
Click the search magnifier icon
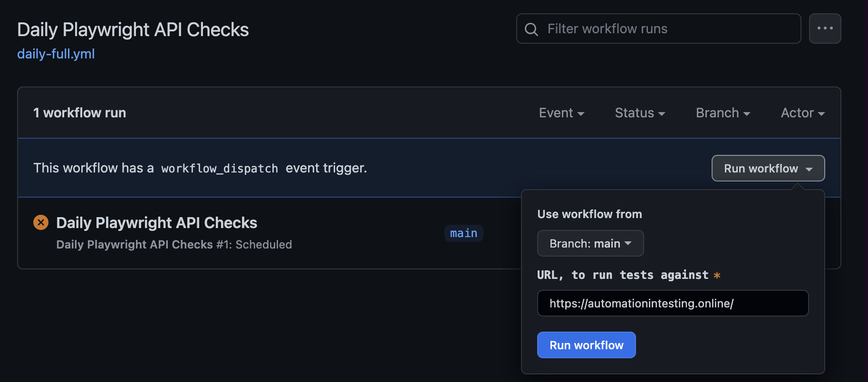(x=531, y=29)
